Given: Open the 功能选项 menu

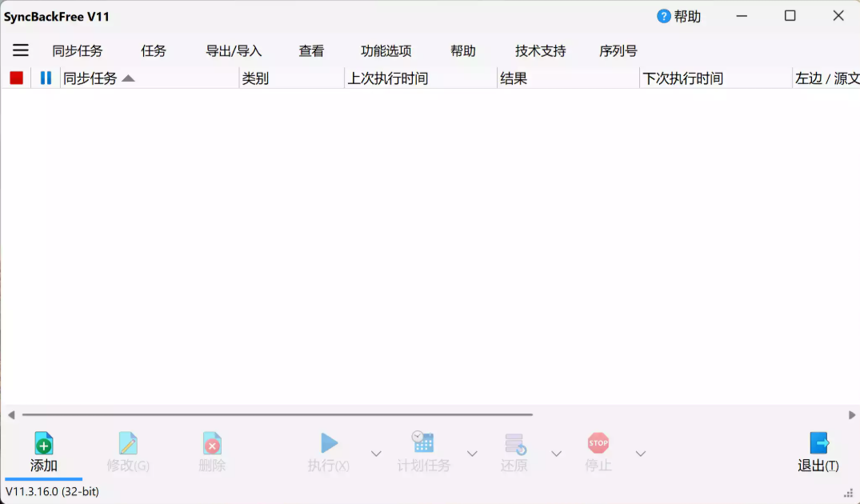Looking at the screenshot, I should pos(385,50).
